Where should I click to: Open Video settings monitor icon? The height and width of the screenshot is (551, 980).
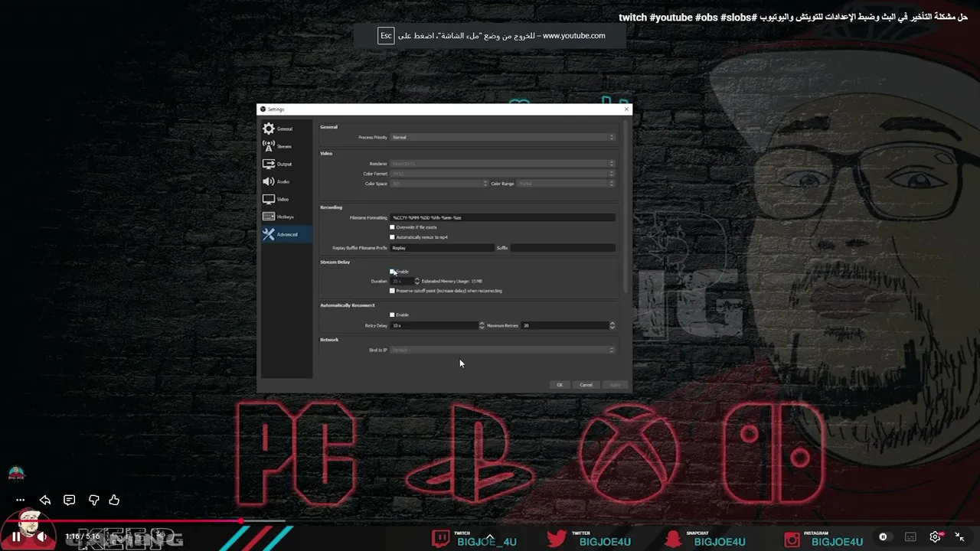[x=268, y=199]
